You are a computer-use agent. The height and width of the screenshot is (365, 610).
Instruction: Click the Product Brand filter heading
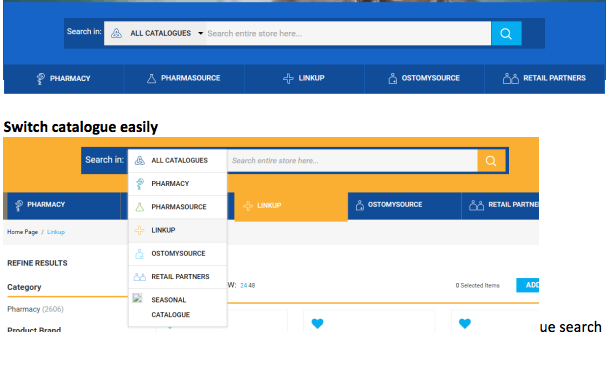pyautogui.click(x=34, y=330)
